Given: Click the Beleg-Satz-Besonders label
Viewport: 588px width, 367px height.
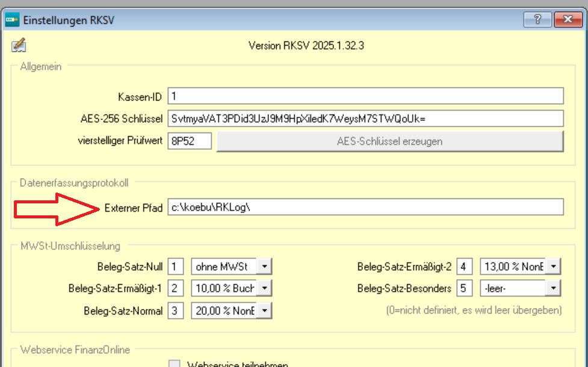Looking at the screenshot, I should click(x=404, y=289).
